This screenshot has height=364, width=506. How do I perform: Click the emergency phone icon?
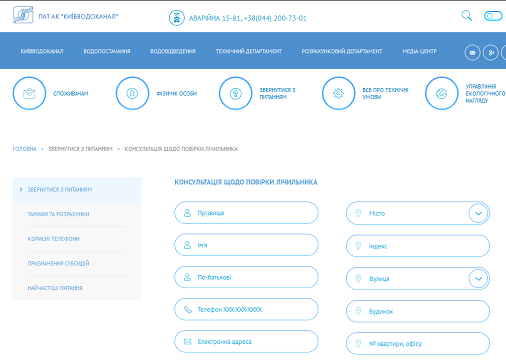click(x=177, y=18)
